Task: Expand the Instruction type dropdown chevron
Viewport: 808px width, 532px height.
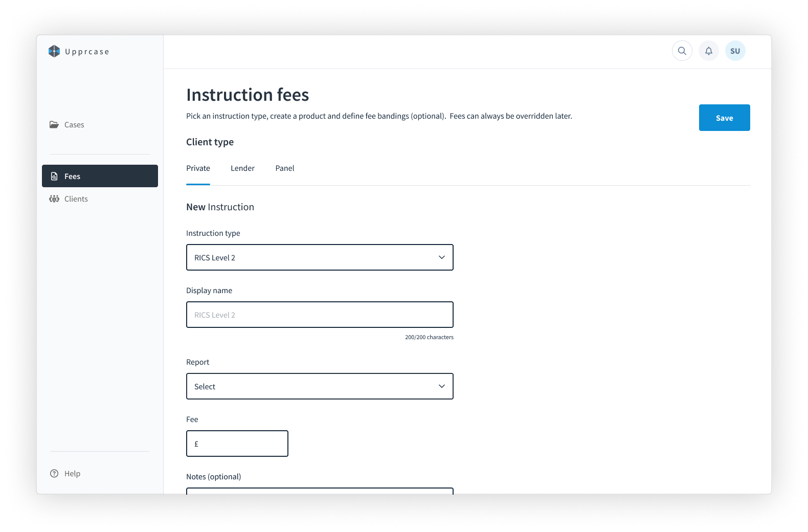Action: 442,257
